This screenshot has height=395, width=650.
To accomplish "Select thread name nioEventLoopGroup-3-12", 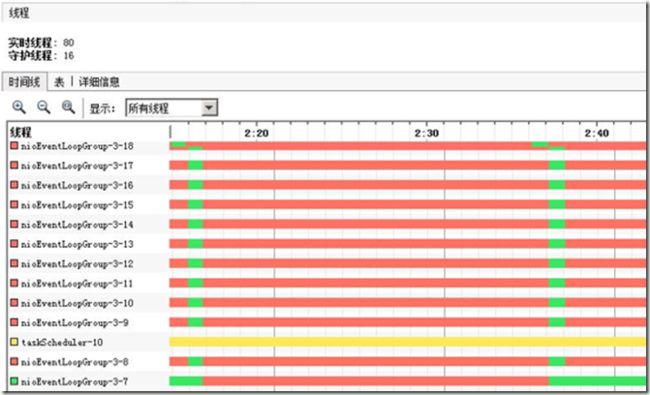I will (x=78, y=264).
